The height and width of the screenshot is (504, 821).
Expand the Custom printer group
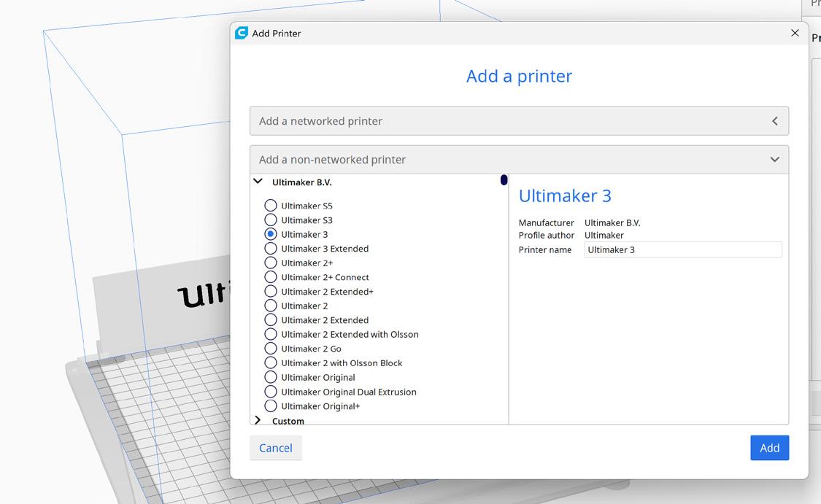[x=258, y=420]
